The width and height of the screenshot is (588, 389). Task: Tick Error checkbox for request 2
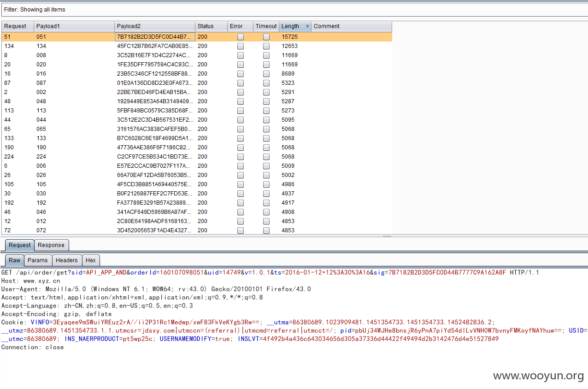pyautogui.click(x=241, y=92)
